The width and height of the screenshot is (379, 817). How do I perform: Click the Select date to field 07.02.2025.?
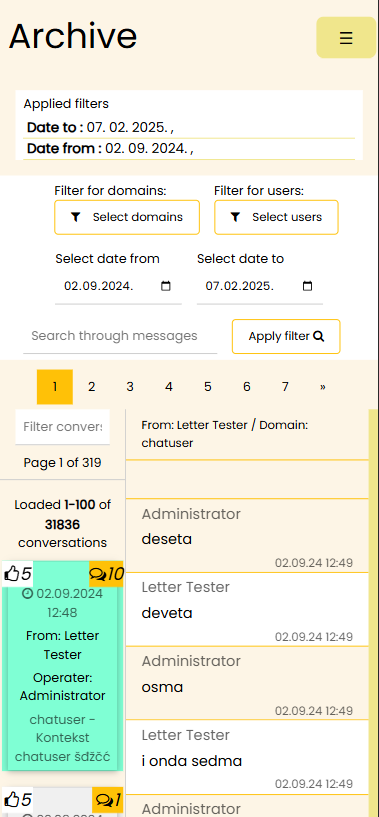click(x=260, y=286)
